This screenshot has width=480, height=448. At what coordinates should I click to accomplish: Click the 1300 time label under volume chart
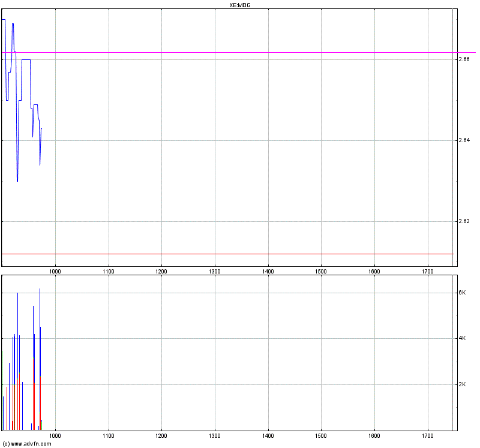coord(215,437)
